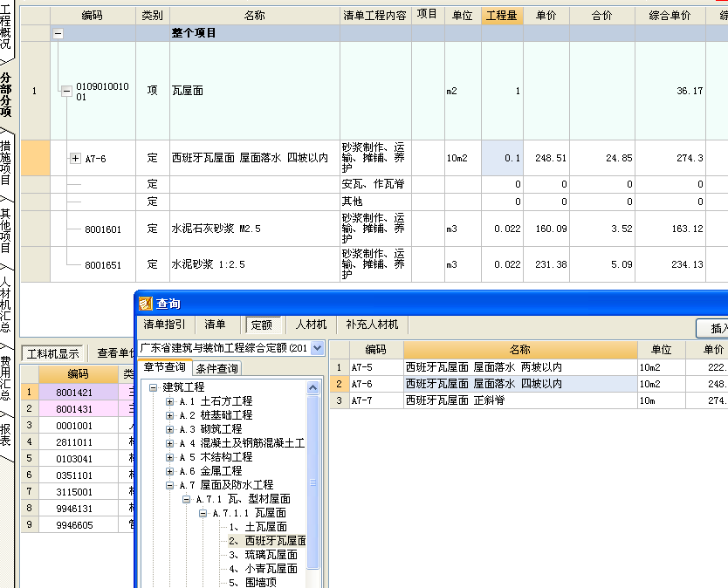Switch to 清单指引 tab
This screenshot has width=728, height=588.
click(x=164, y=325)
